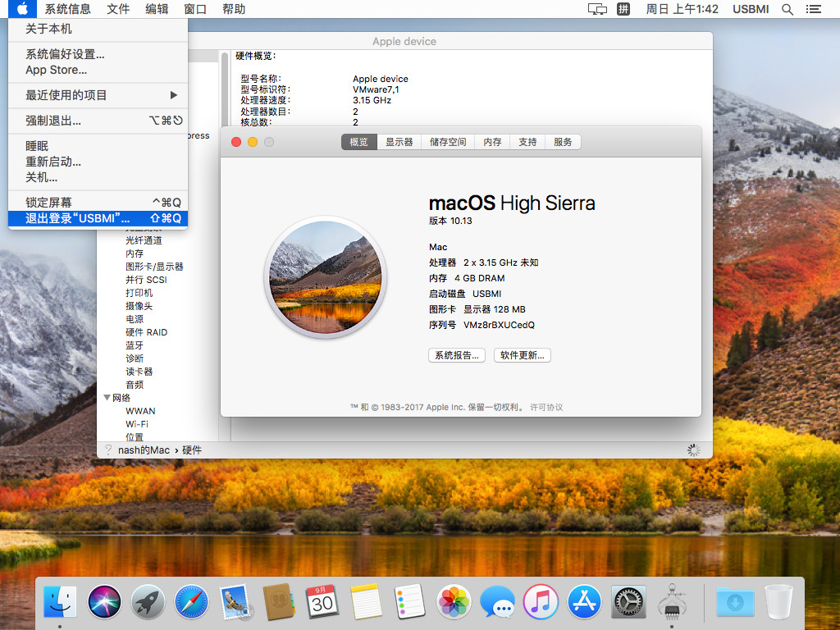Open iTunes music note icon

coord(541,601)
